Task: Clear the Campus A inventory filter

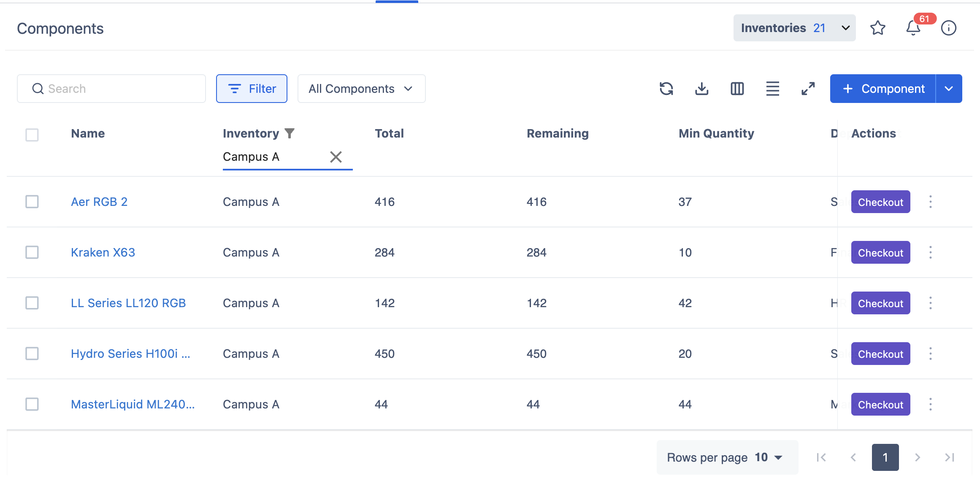Action: tap(336, 157)
